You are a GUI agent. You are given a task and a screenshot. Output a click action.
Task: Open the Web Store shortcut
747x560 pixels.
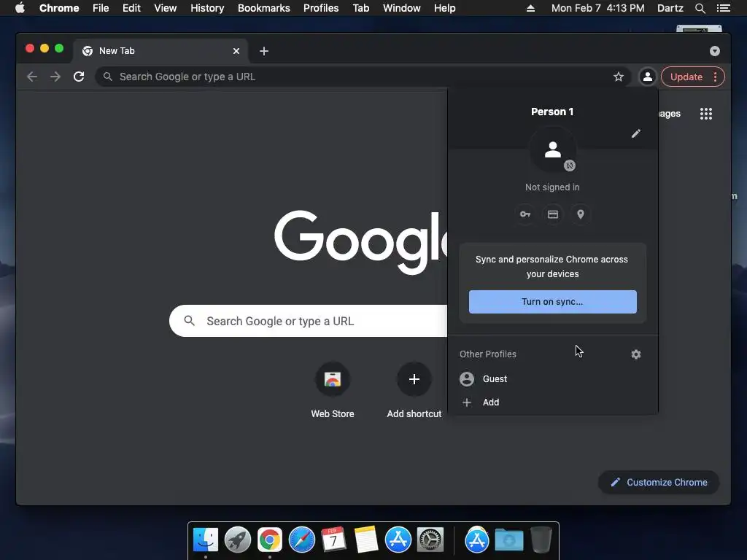point(333,391)
